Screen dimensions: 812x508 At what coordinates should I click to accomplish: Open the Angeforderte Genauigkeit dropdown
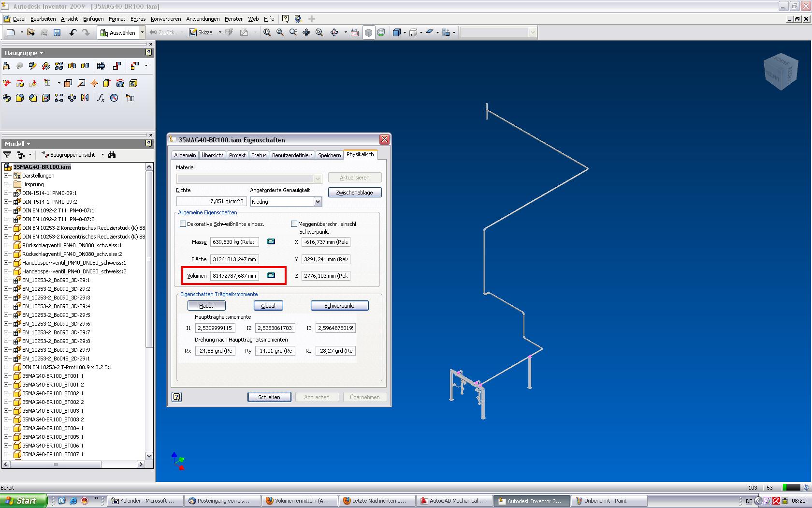318,202
